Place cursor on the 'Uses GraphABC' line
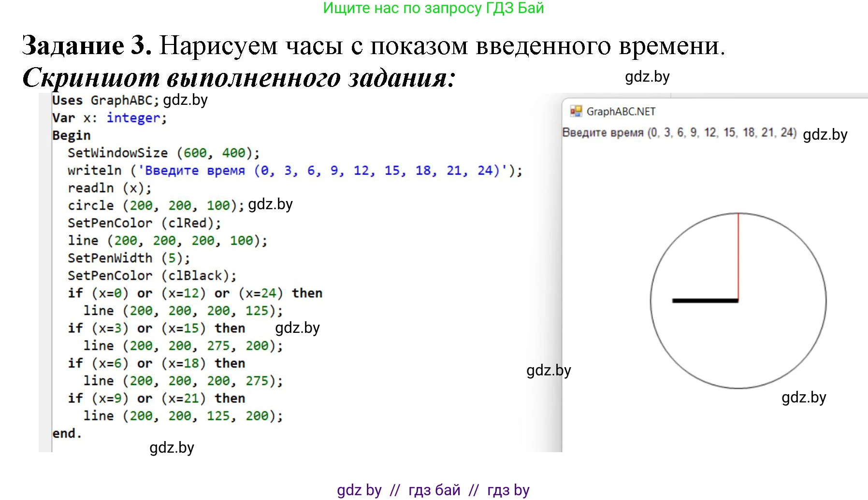 click(105, 100)
